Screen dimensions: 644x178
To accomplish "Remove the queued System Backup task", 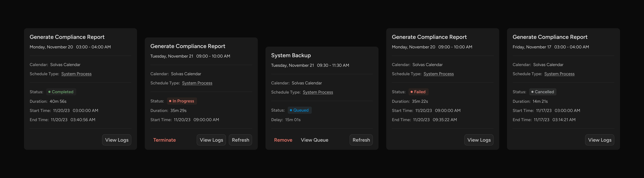I will coord(283,140).
